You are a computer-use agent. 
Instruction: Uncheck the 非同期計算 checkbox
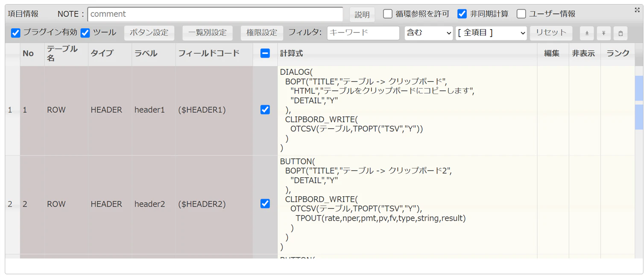coord(462,14)
